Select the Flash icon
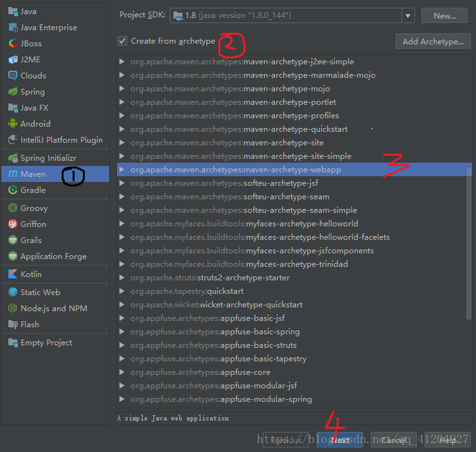476x452 pixels. click(13, 325)
